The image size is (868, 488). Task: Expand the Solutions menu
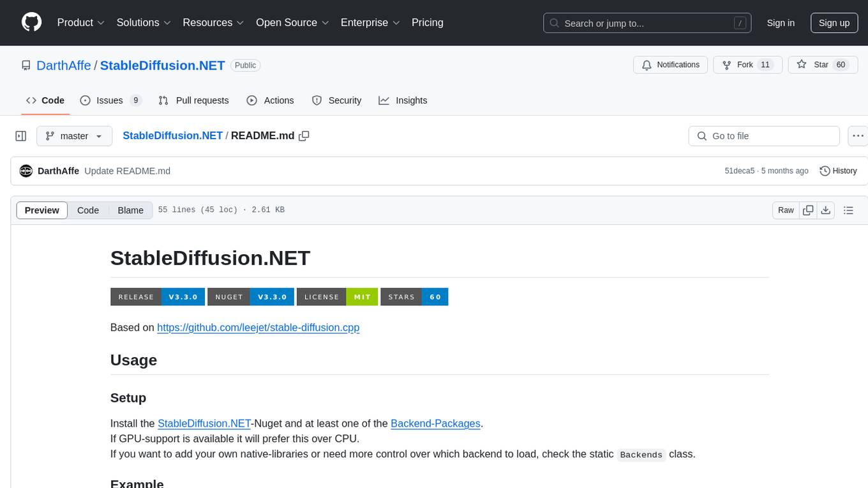[144, 22]
